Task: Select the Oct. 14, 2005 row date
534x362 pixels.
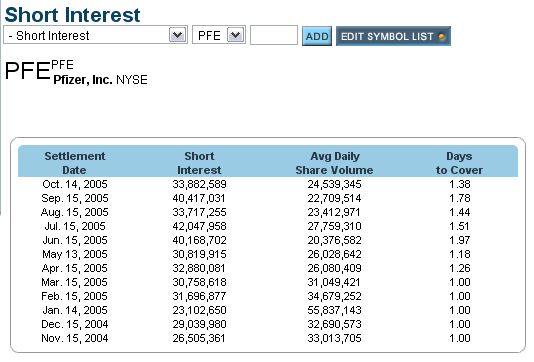Action: (x=75, y=184)
